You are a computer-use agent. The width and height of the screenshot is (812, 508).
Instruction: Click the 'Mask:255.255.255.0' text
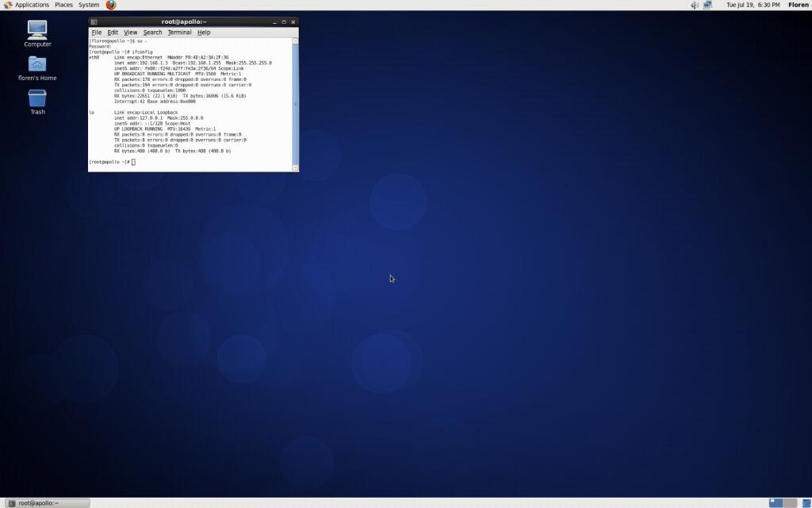coord(248,63)
